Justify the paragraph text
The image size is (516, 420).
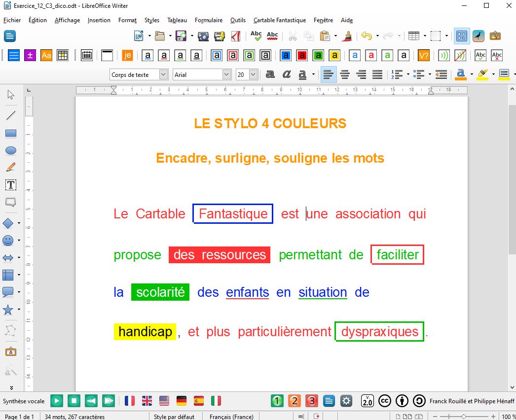pos(377,74)
